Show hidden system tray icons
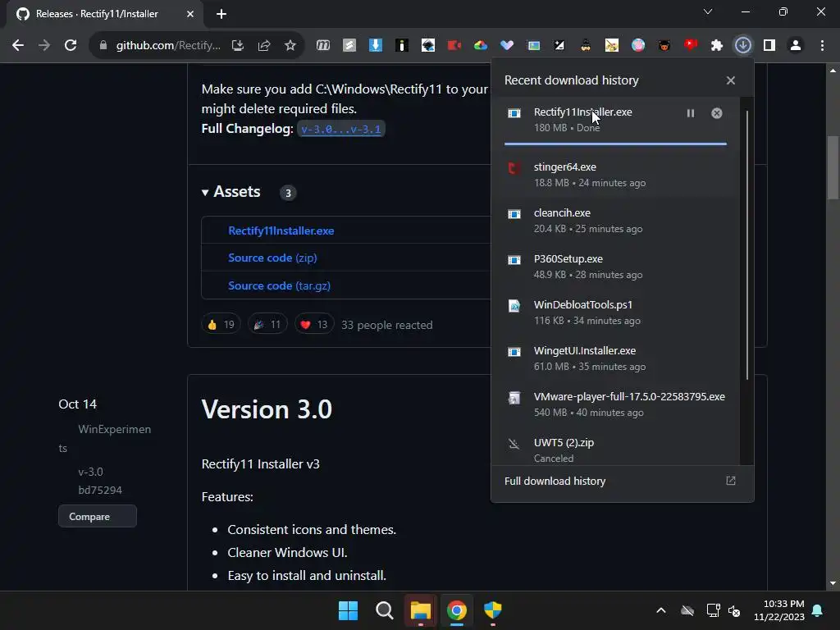This screenshot has width=840, height=630. [661, 610]
